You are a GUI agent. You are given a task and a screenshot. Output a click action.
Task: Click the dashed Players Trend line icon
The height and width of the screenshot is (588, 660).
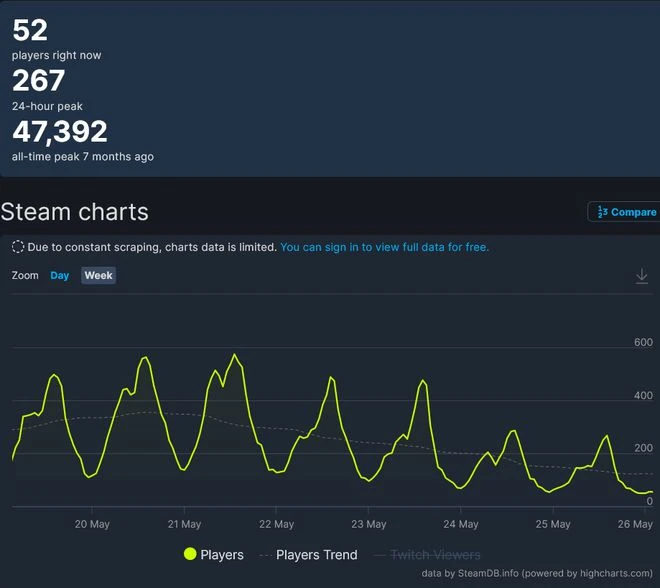pyautogui.click(x=265, y=554)
